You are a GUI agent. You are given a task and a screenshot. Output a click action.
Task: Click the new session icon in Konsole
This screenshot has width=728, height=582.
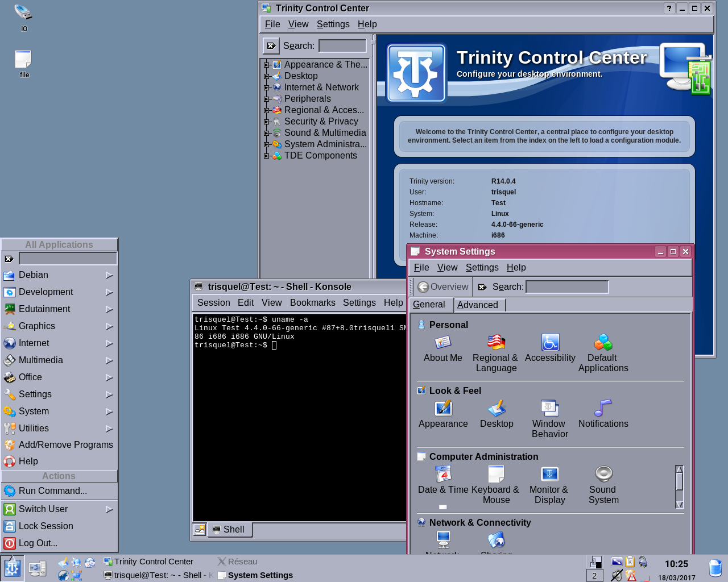pos(200,530)
